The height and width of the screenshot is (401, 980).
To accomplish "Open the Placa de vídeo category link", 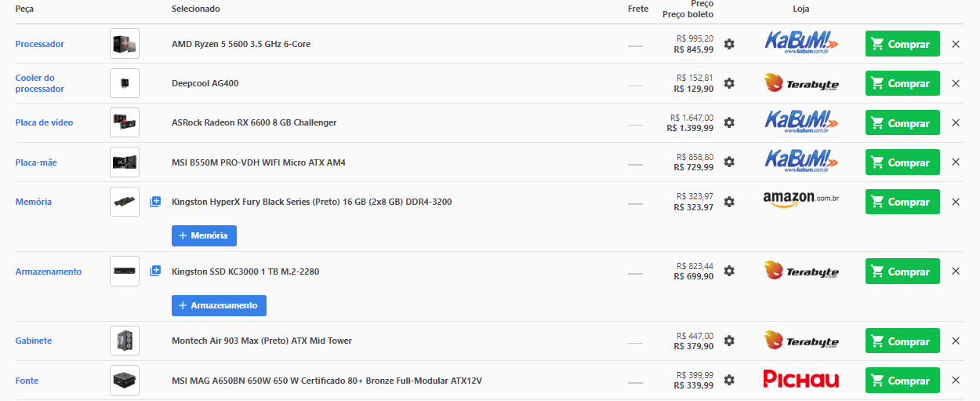I will (x=45, y=122).
